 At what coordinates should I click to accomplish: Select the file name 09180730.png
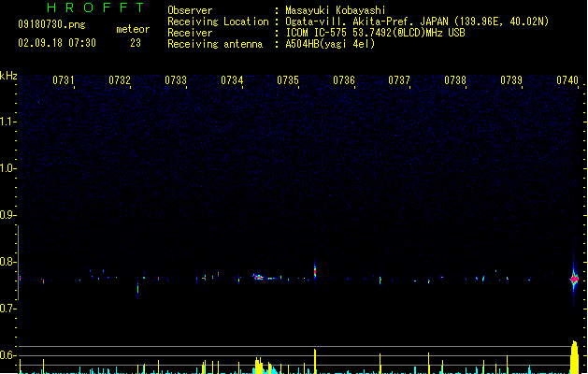pyautogui.click(x=51, y=24)
